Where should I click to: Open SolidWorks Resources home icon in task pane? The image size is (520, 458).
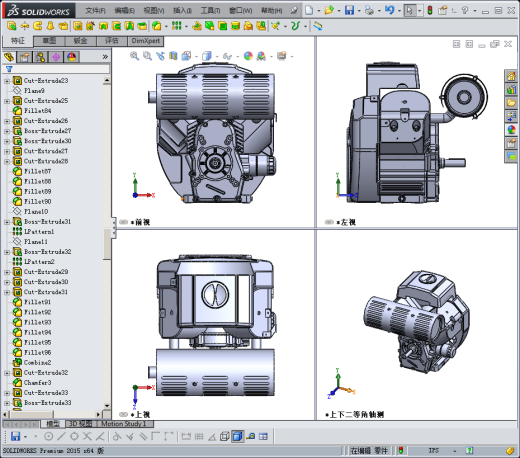[x=511, y=76]
